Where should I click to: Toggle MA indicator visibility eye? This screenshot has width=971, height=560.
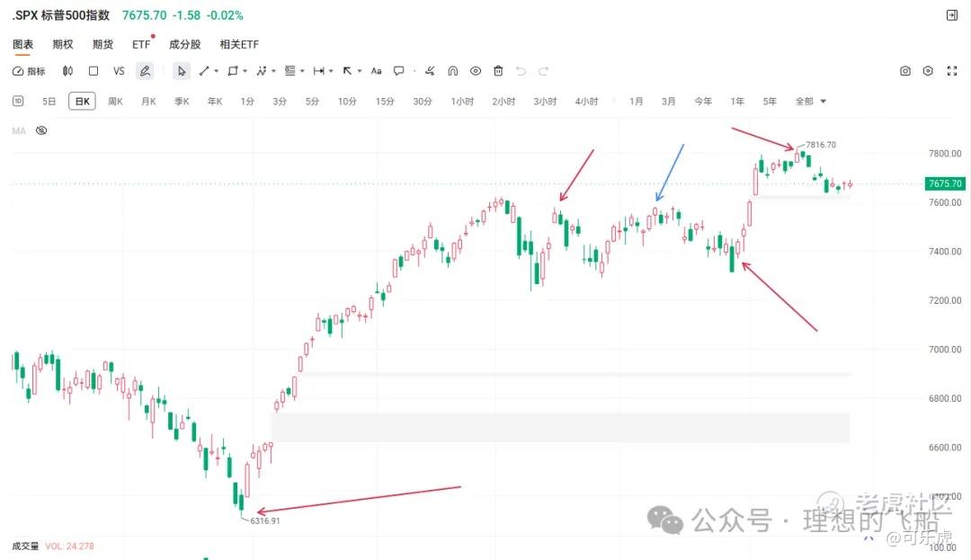41,130
